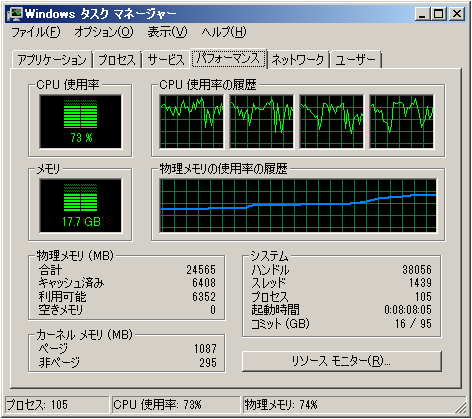Click the window resize grip in status bar
The image size is (472, 419).
coord(461,407)
